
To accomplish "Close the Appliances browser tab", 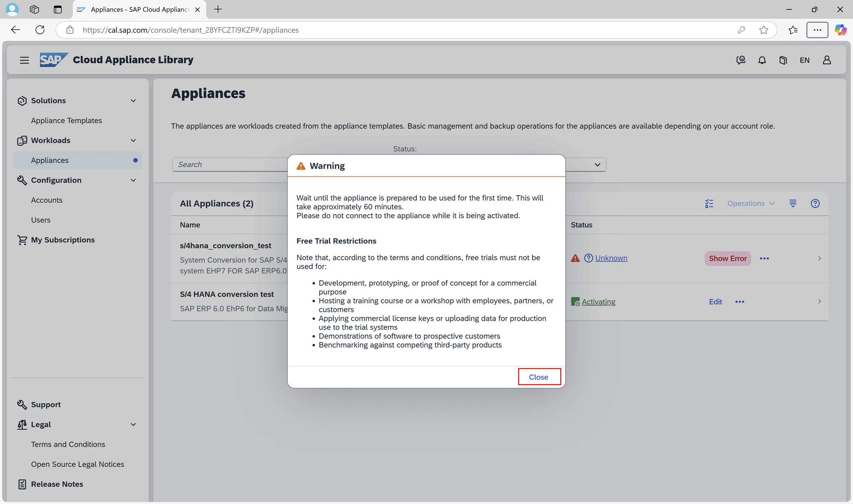I will pyautogui.click(x=197, y=10).
